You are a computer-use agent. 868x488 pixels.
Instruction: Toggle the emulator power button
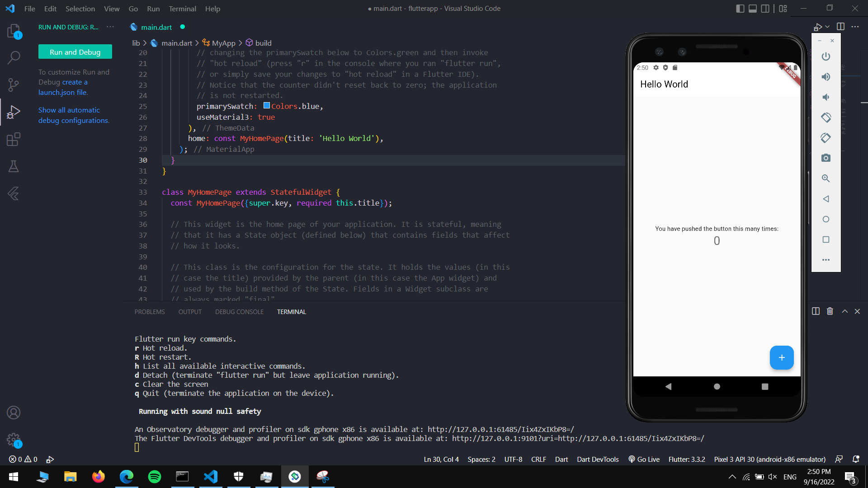[826, 56]
